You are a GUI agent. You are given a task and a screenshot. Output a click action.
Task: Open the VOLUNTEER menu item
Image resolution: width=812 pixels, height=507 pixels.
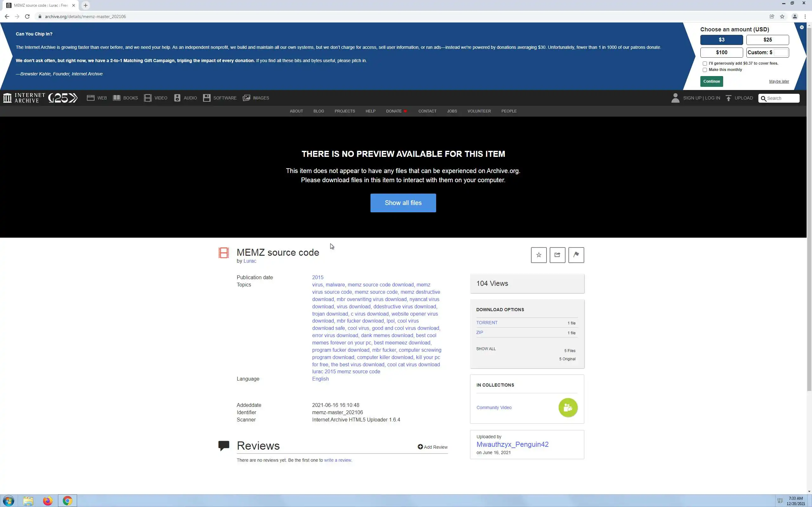click(479, 111)
